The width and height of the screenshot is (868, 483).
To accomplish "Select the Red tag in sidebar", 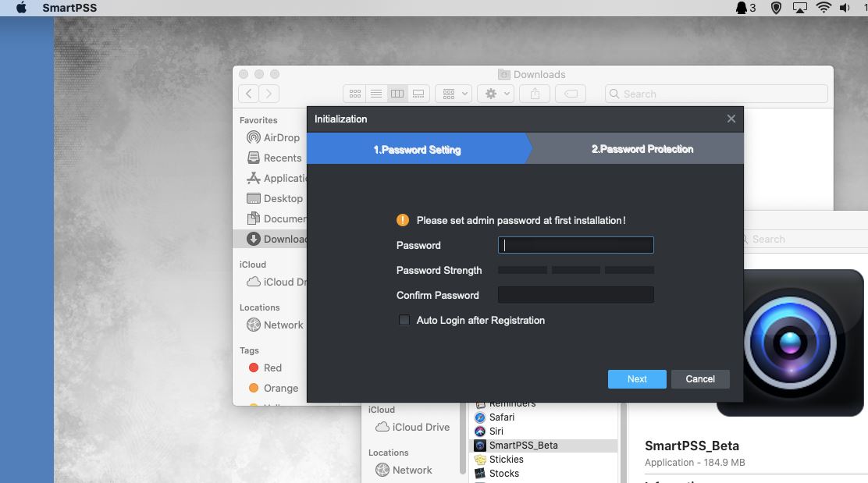I will pyautogui.click(x=265, y=368).
